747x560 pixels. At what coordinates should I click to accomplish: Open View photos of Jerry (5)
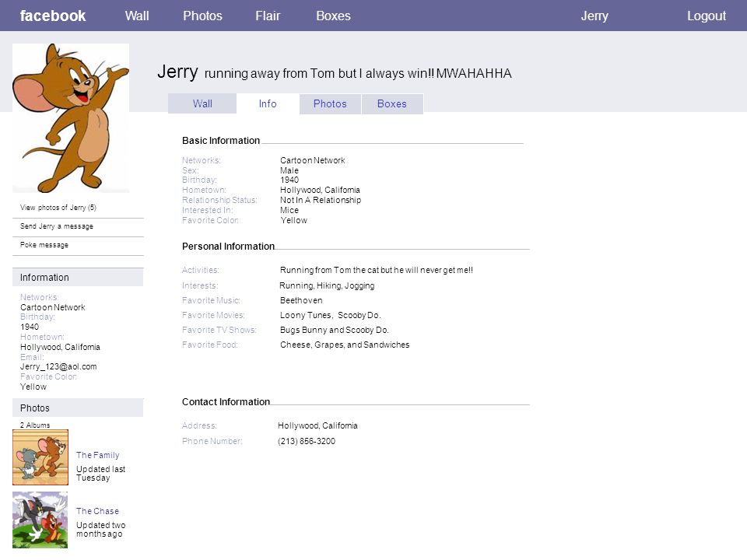(x=58, y=208)
